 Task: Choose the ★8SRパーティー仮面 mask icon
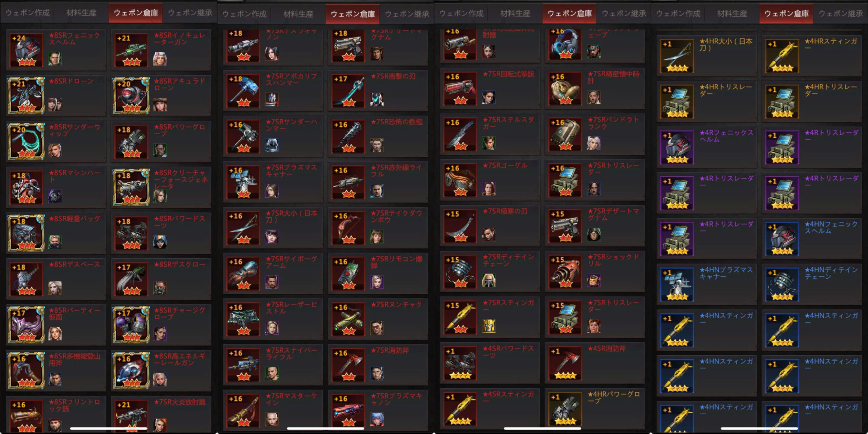26,324
